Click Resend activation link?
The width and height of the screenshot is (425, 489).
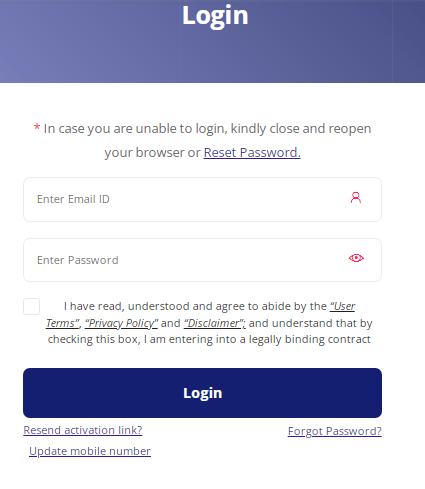[83, 430]
